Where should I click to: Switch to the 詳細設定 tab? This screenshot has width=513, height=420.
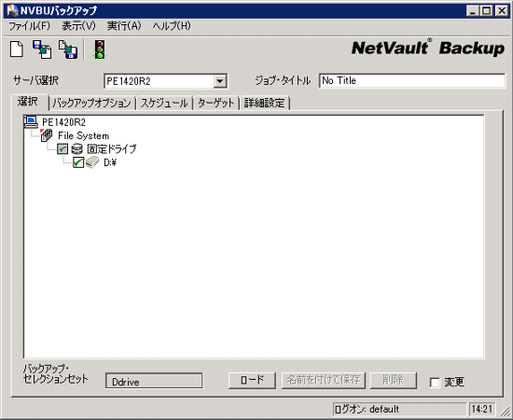click(x=265, y=103)
